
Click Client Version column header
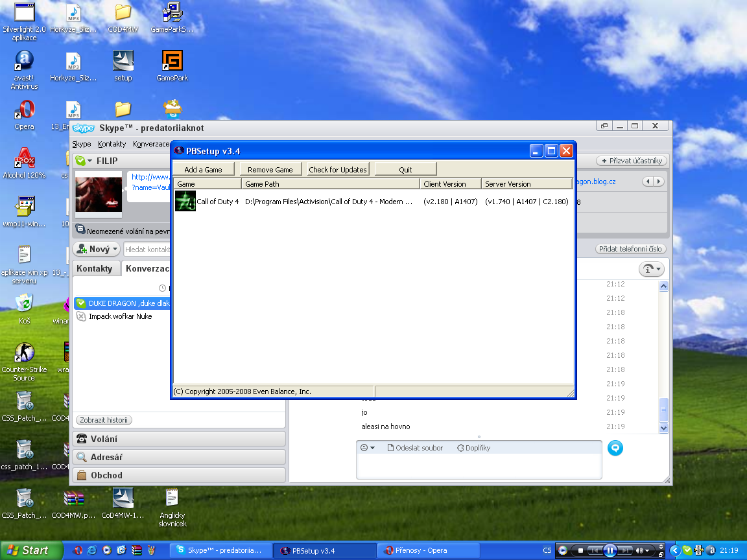click(x=451, y=184)
